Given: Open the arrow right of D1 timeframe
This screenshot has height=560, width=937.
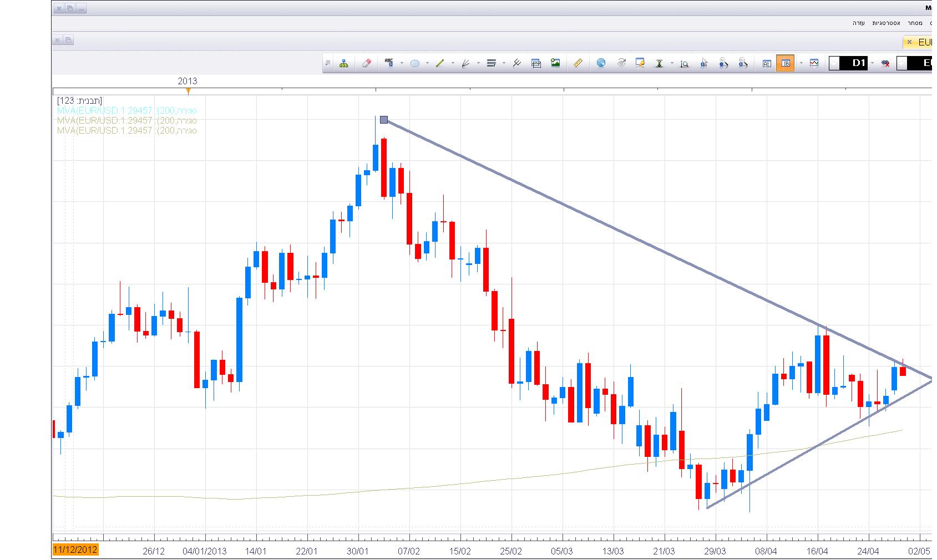Looking at the screenshot, I should pos(873,63).
